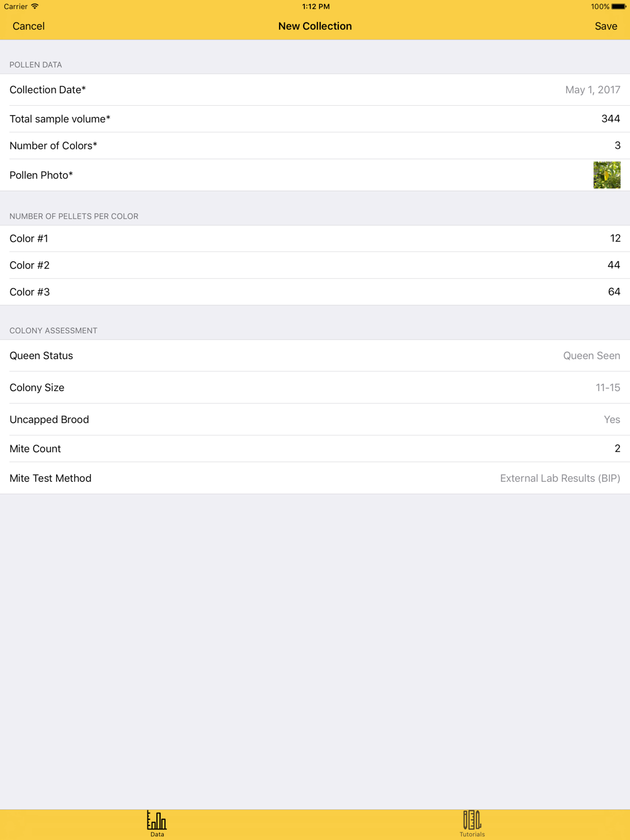Choose a Queen Status option
This screenshot has width=630, height=840.
click(x=591, y=356)
